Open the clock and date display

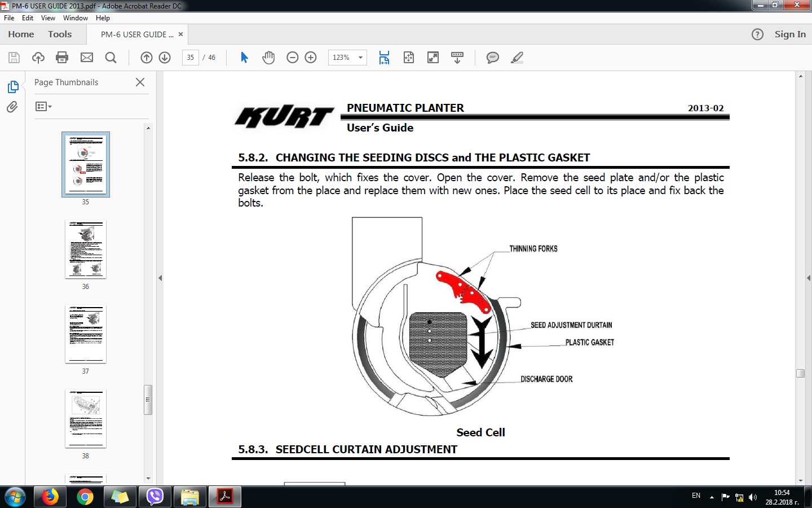782,497
